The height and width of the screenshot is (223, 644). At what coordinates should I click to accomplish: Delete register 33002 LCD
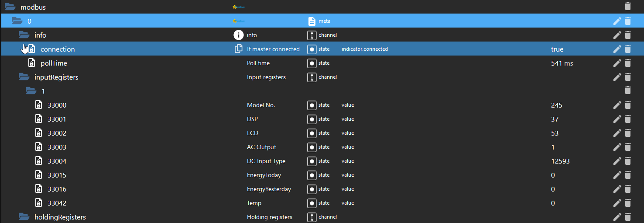click(x=628, y=132)
